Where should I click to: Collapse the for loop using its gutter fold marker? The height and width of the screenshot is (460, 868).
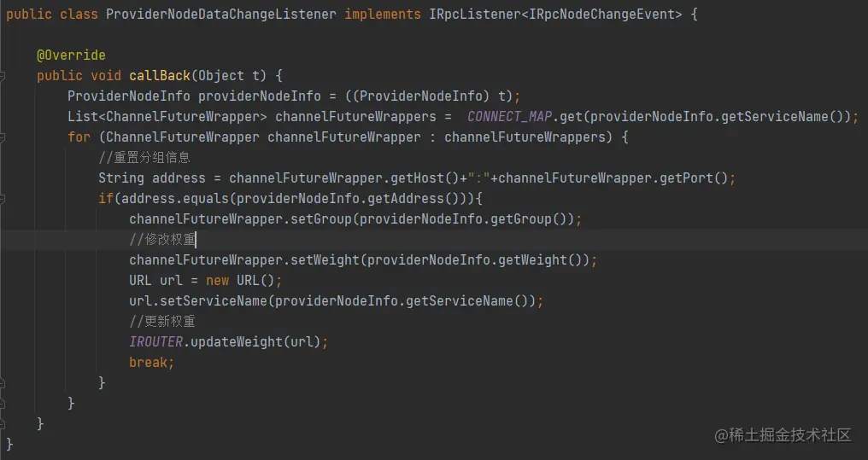click(3, 137)
